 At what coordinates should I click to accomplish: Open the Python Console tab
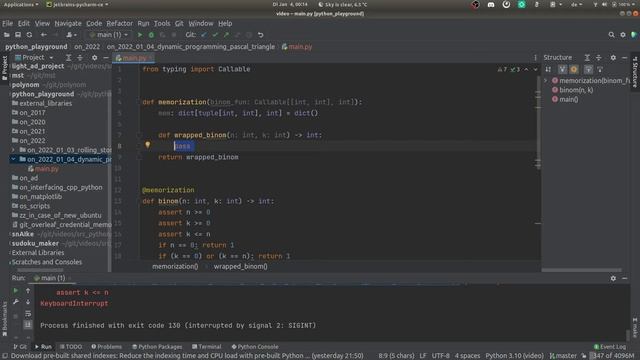255,347
